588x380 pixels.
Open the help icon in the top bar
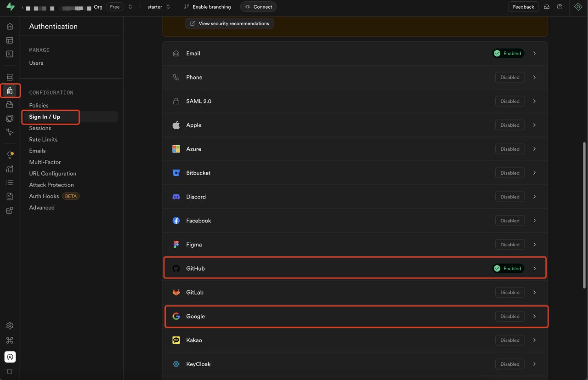pos(560,7)
